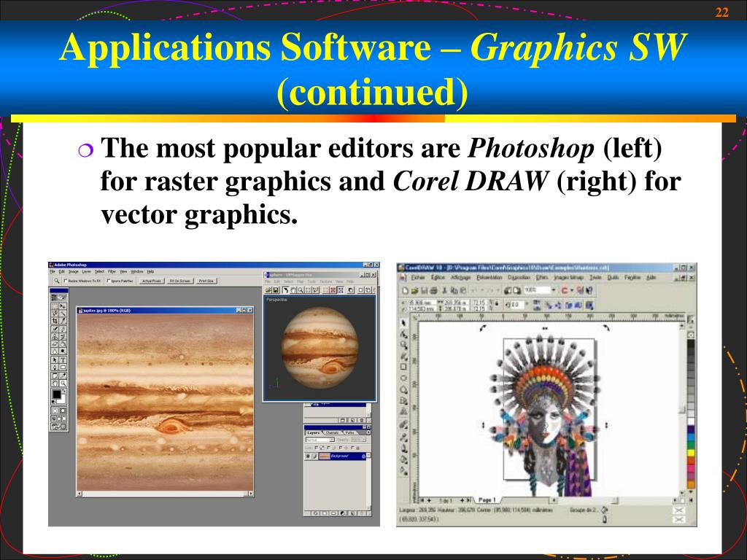Click the open folder icon in UVMapper toolbar
Image resolution: width=747 pixels, height=560 pixels.
point(268,290)
